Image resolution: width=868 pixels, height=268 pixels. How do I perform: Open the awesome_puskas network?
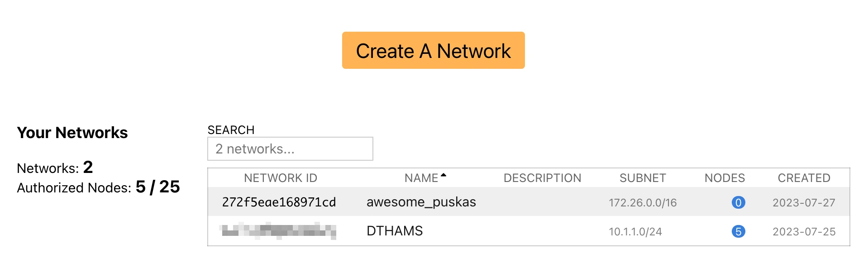tap(421, 202)
